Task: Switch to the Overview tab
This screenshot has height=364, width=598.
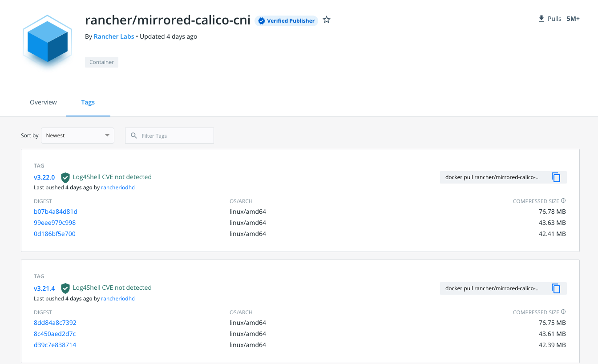Action: tap(43, 102)
